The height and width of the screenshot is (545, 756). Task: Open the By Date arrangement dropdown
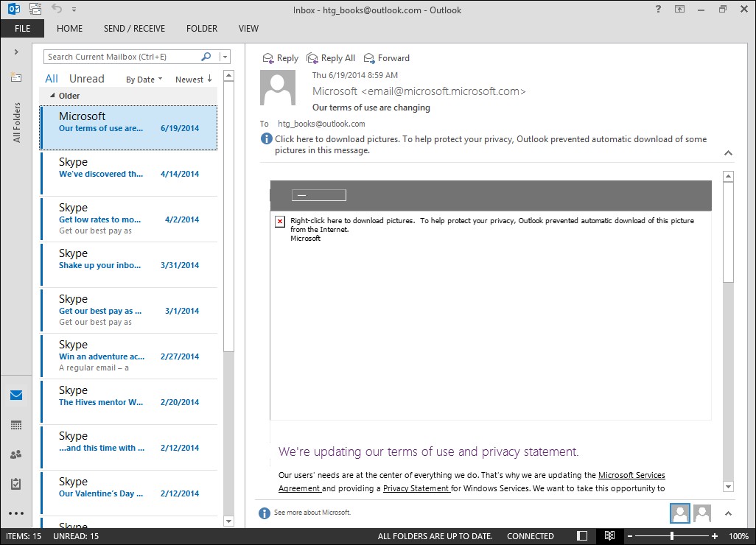tap(144, 80)
